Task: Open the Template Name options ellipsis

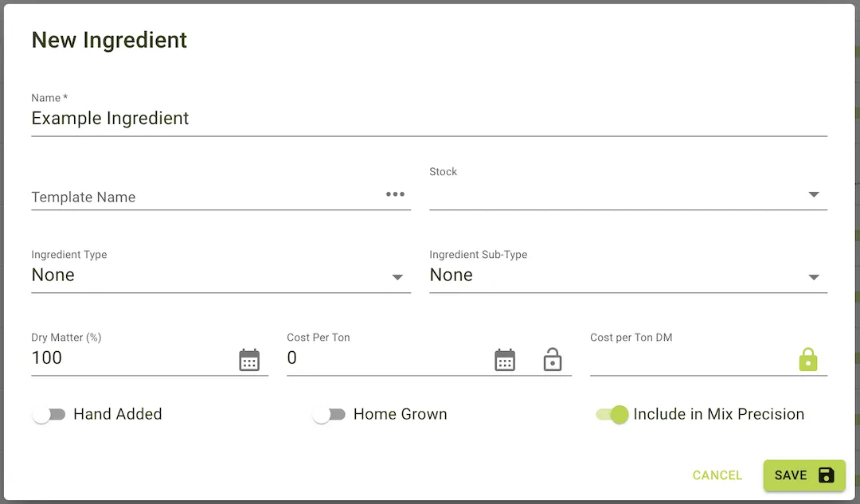Action: (395, 193)
